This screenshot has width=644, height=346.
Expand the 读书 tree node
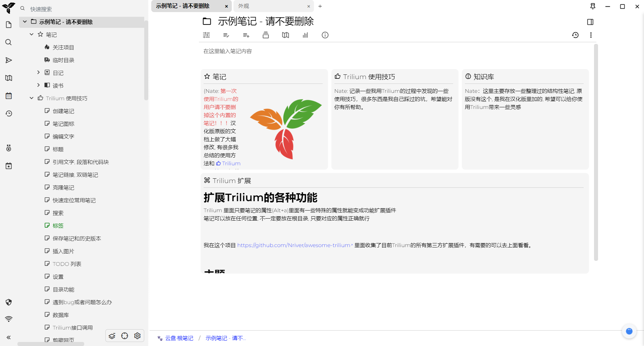pyautogui.click(x=38, y=85)
